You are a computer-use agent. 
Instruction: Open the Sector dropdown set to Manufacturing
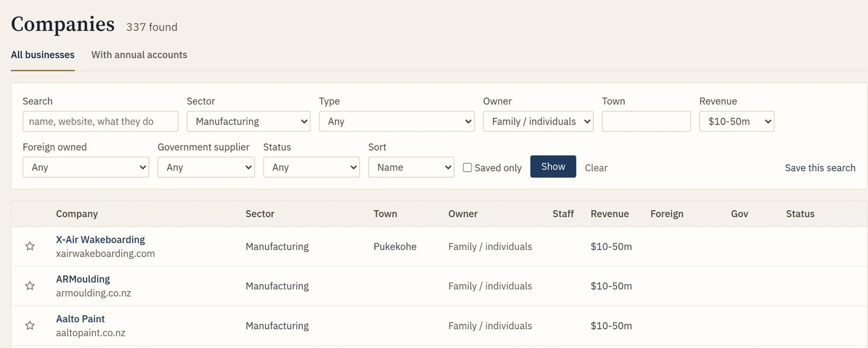248,121
